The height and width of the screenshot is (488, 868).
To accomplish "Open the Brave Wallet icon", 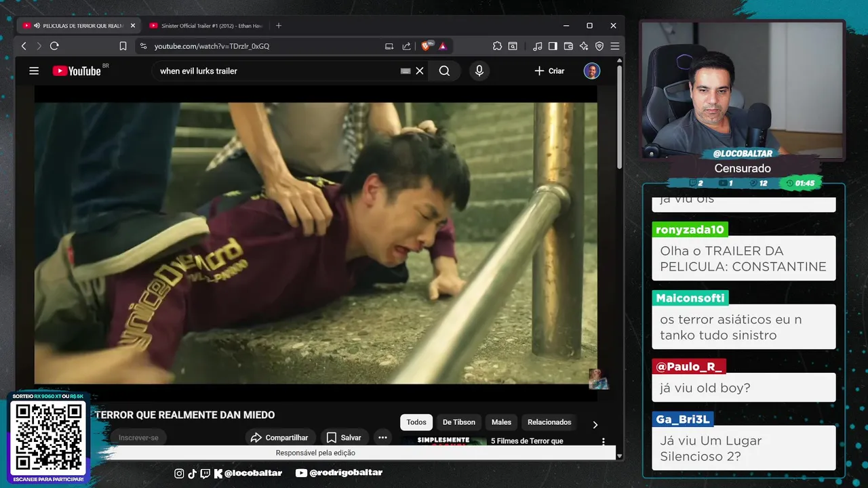I will [x=568, y=46].
